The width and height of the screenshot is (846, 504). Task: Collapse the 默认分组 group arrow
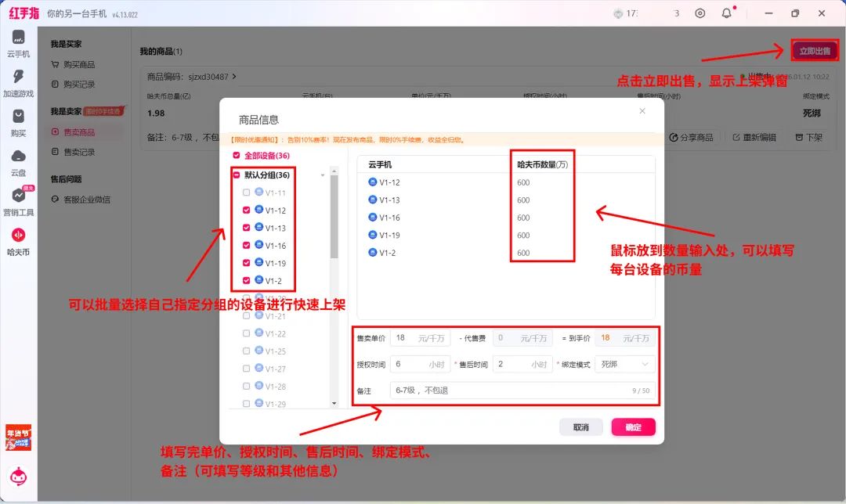click(323, 175)
